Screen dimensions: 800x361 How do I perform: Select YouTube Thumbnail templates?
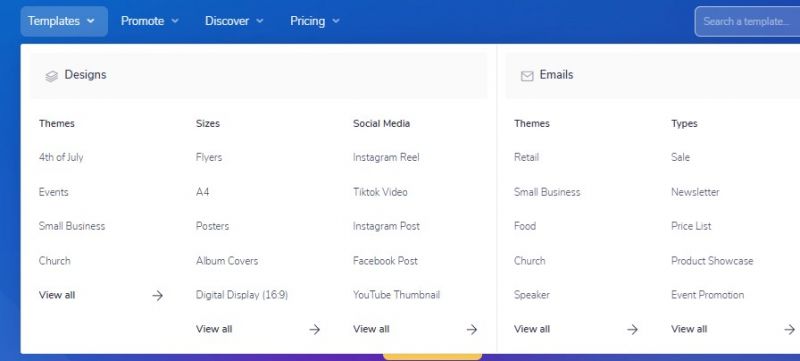(396, 295)
